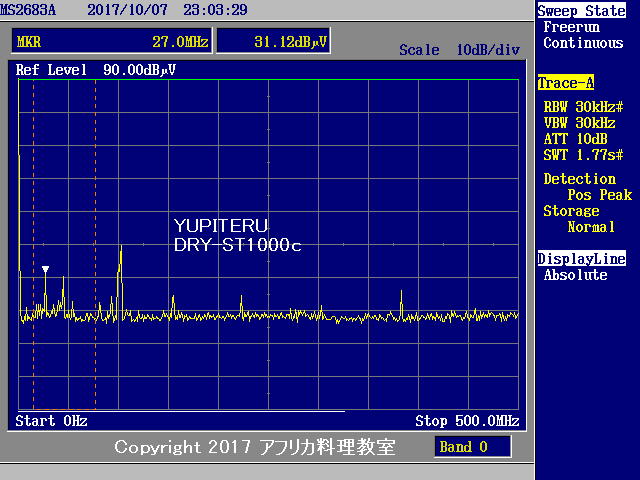Click the Absolute display line value
This screenshot has width=640, height=480.
click(x=576, y=275)
